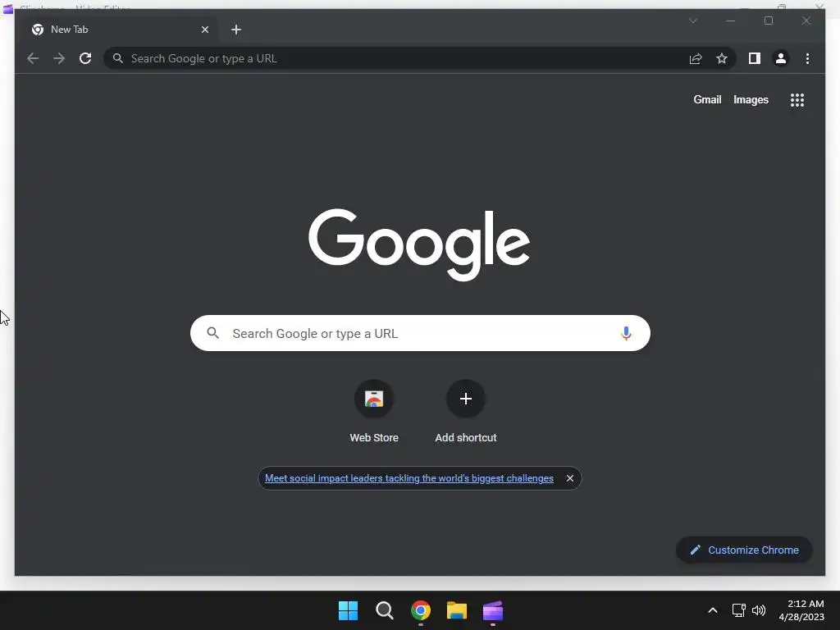Open Images link

click(x=751, y=99)
